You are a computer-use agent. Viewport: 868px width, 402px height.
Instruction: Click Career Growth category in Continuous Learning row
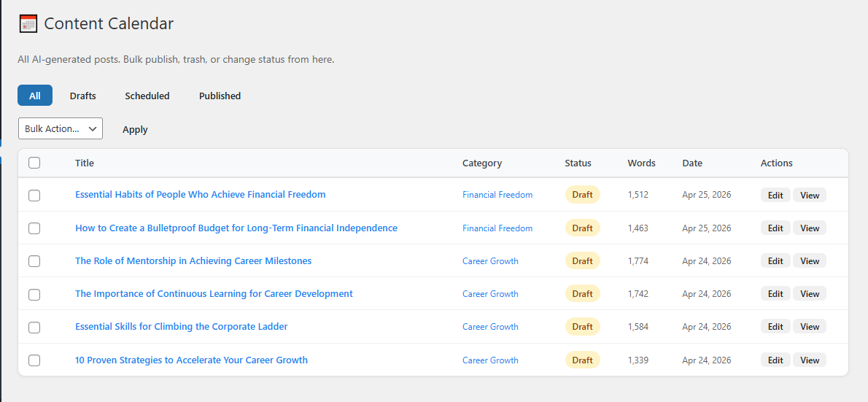490,294
